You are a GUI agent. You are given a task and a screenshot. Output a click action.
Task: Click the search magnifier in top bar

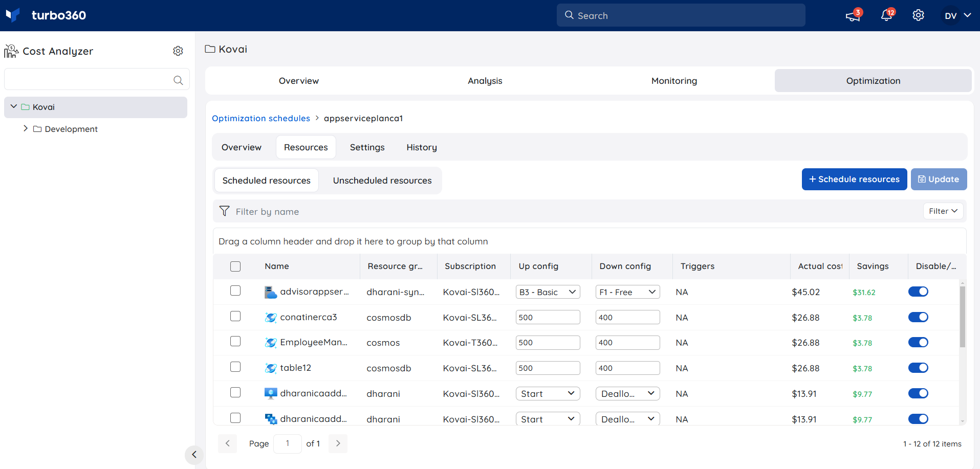click(x=569, y=15)
